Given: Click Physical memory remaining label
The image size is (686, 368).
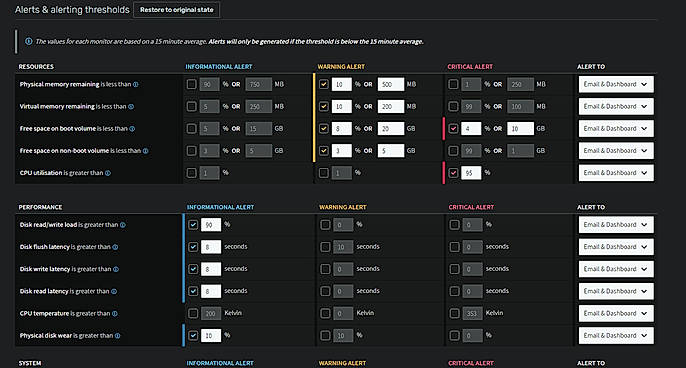Looking at the screenshot, I should pos(60,84).
